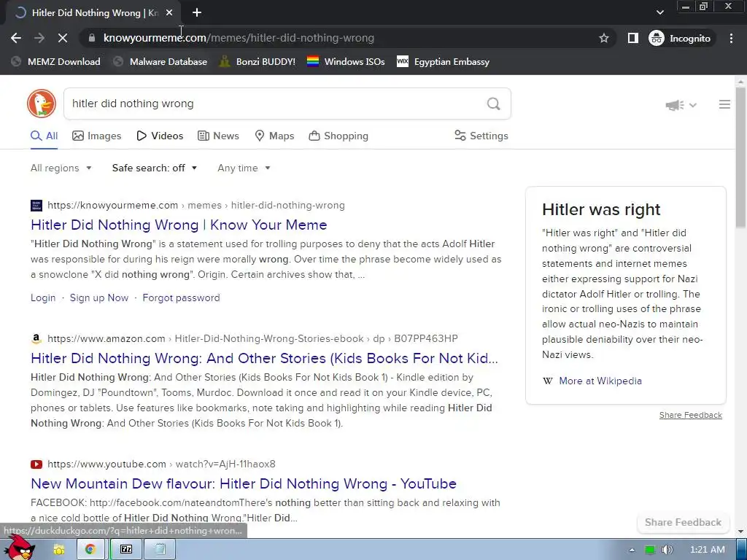The height and width of the screenshot is (560, 747).
Task: Click the volume speaker tray icon
Action: (667, 550)
